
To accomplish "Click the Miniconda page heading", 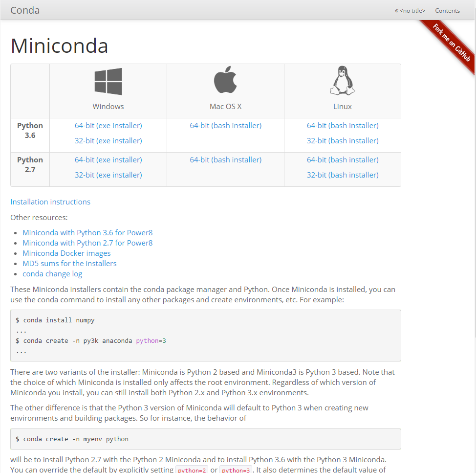I will 59,46.
